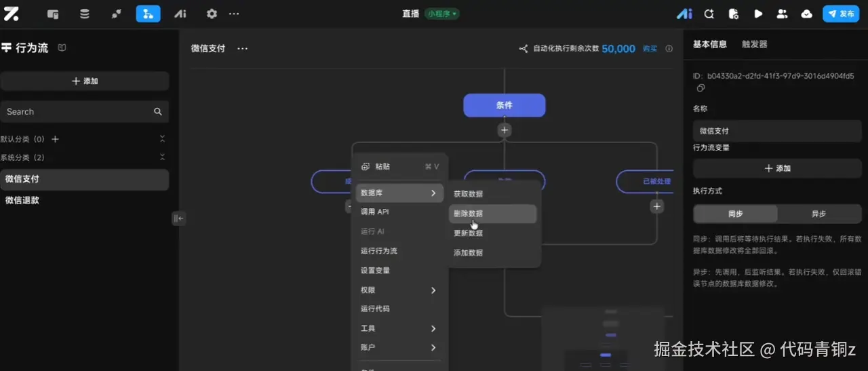Click the info icon next to 购买
The height and width of the screenshot is (371, 868).
(x=669, y=49)
